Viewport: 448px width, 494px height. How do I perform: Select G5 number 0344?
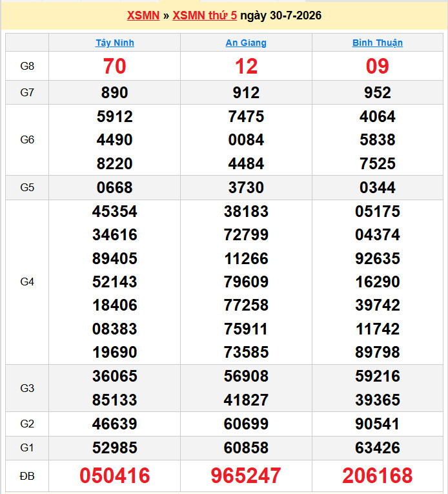point(378,187)
